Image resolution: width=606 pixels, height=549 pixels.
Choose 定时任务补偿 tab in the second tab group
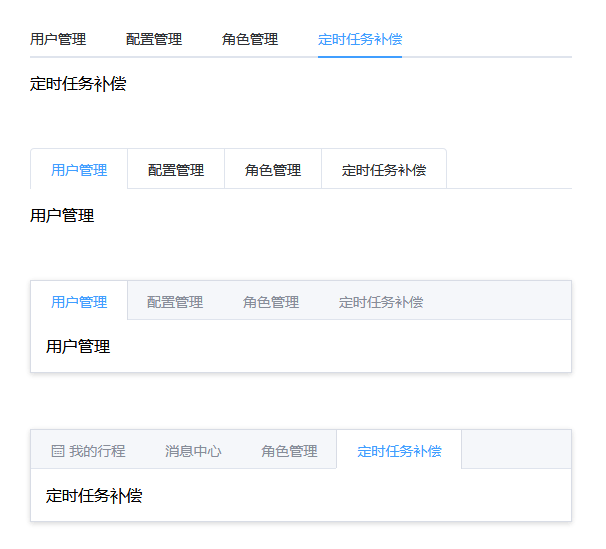coord(384,170)
